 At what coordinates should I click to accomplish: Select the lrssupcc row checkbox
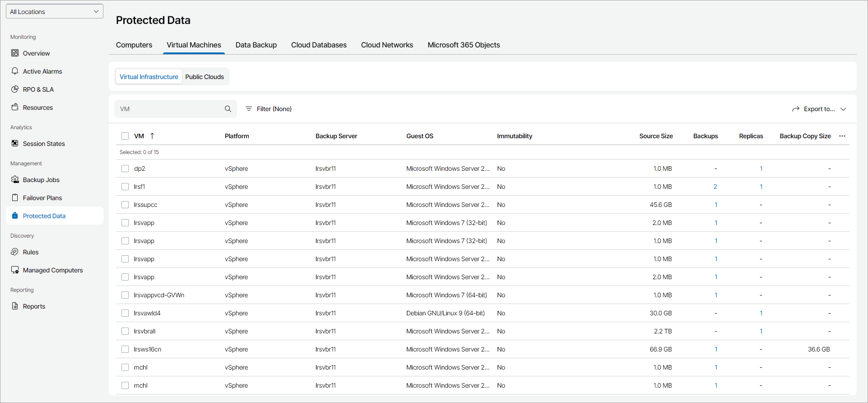point(125,205)
